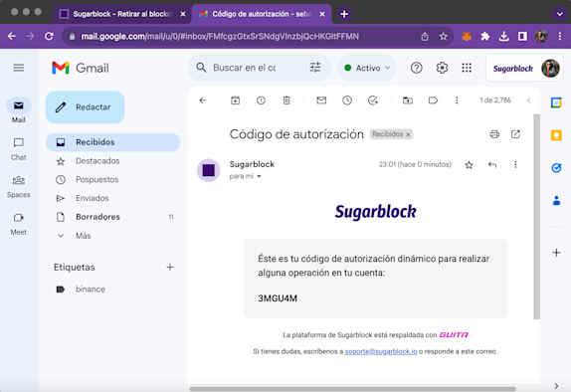This screenshot has width=571, height=392.
Task: Open Chat section in left rail
Action: [x=19, y=148]
